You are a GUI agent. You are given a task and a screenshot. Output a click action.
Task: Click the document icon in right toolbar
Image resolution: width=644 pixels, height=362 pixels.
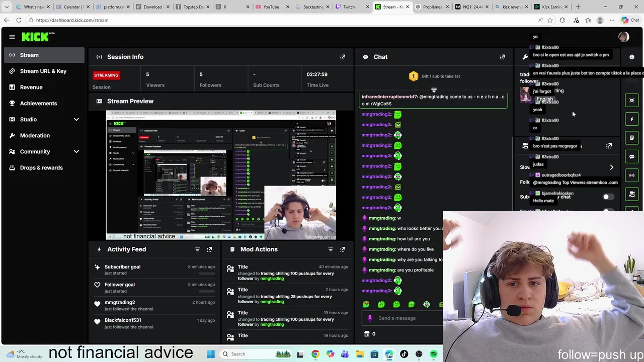pyautogui.click(x=632, y=138)
